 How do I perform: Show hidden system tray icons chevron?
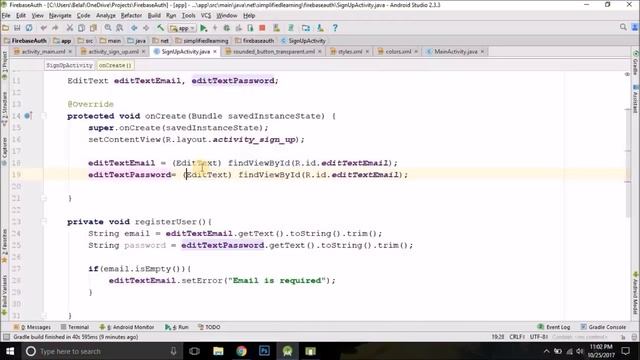click(x=547, y=351)
